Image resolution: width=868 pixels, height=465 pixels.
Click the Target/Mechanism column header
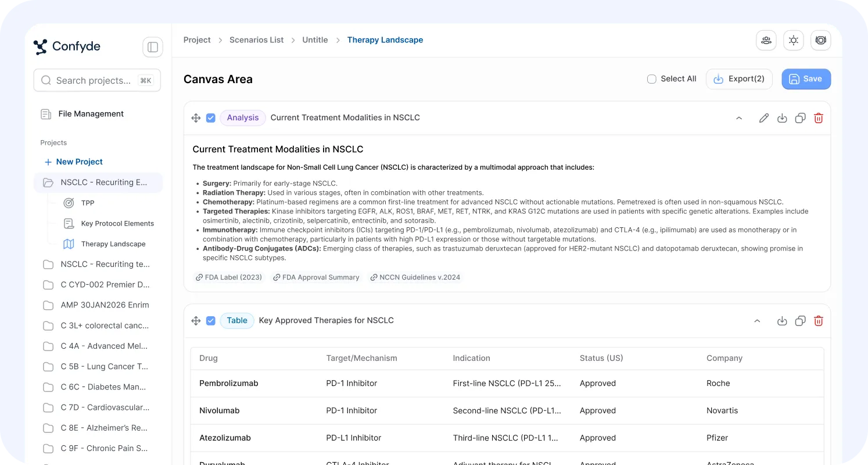click(x=361, y=359)
